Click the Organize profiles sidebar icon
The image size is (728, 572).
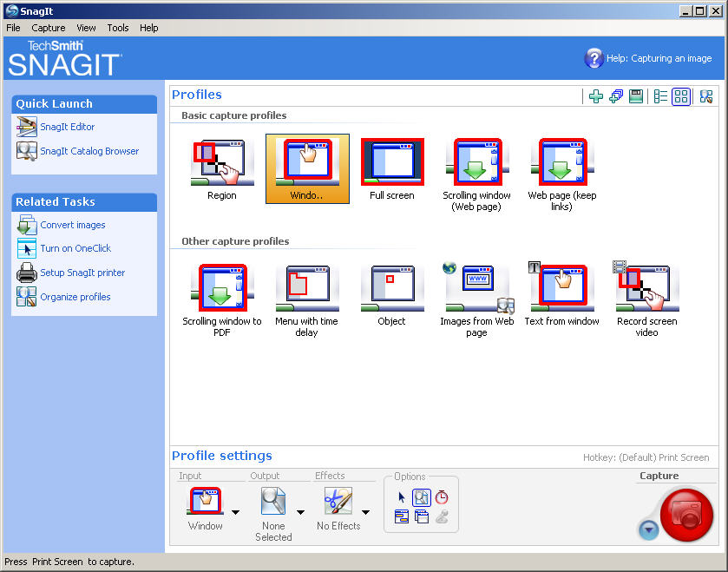point(26,297)
